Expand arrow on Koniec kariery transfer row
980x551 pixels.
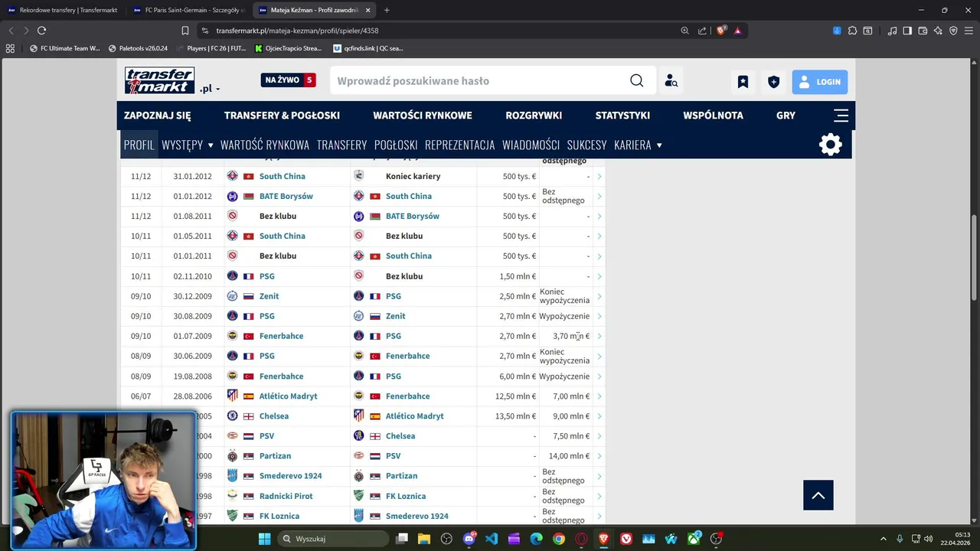click(x=599, y=176)
